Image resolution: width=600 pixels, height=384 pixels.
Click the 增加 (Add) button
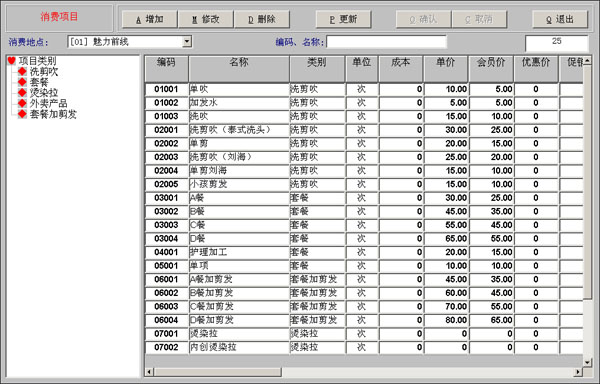[150, 19]
